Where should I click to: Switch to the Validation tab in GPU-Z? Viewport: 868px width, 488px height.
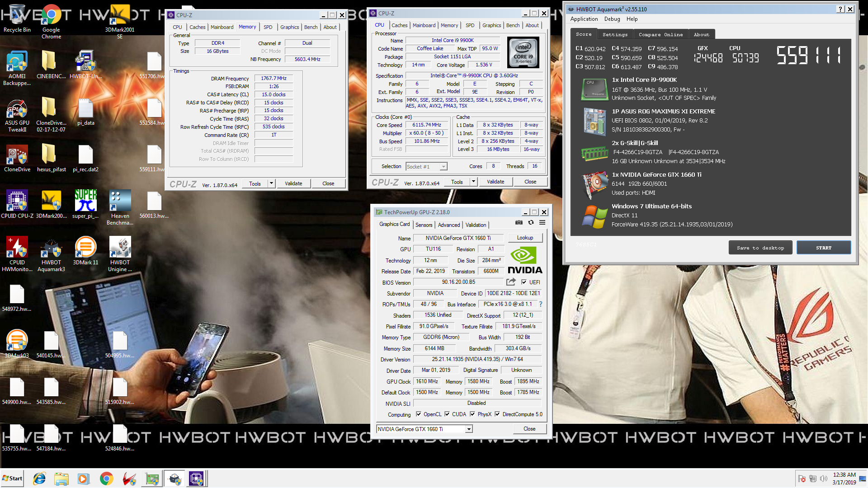(x=476, y=225)
